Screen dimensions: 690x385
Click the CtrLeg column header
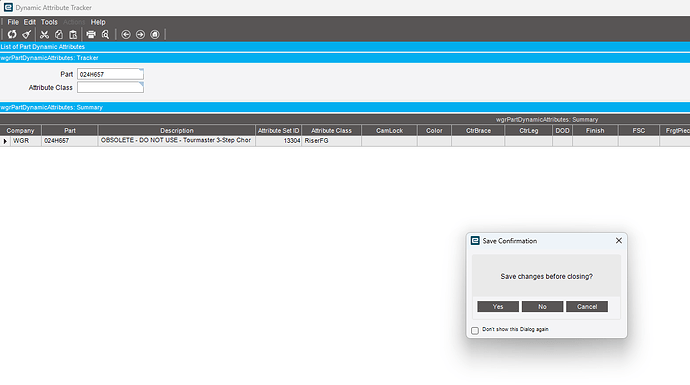click(529, 130)
